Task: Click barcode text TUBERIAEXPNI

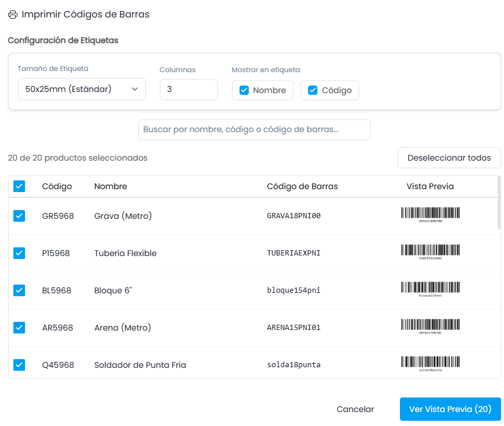Action: (294, 253)
